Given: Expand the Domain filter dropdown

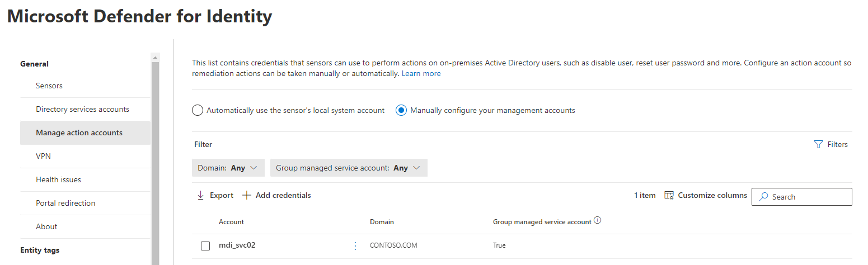Looking at the screenshot, I should click(228, 168).
